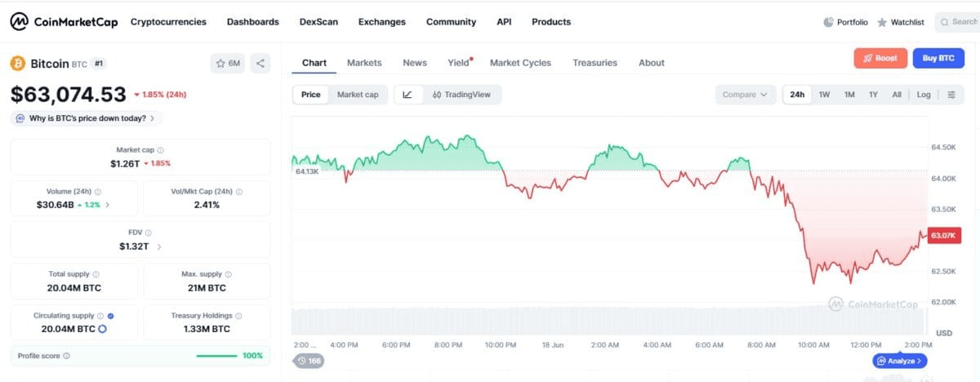Open the Dashboards nav menu
Viewport: 980px width, 382px height.
253,22
